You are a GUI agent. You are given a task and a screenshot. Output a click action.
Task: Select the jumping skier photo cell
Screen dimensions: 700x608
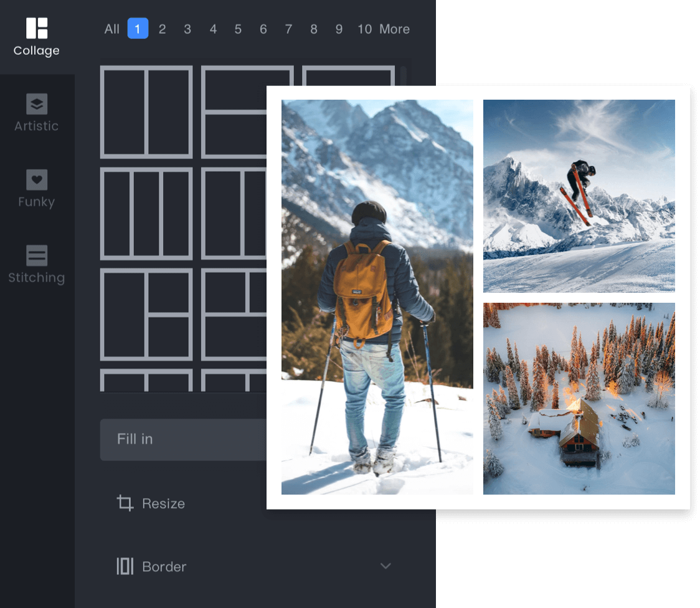tap(579, 196)
